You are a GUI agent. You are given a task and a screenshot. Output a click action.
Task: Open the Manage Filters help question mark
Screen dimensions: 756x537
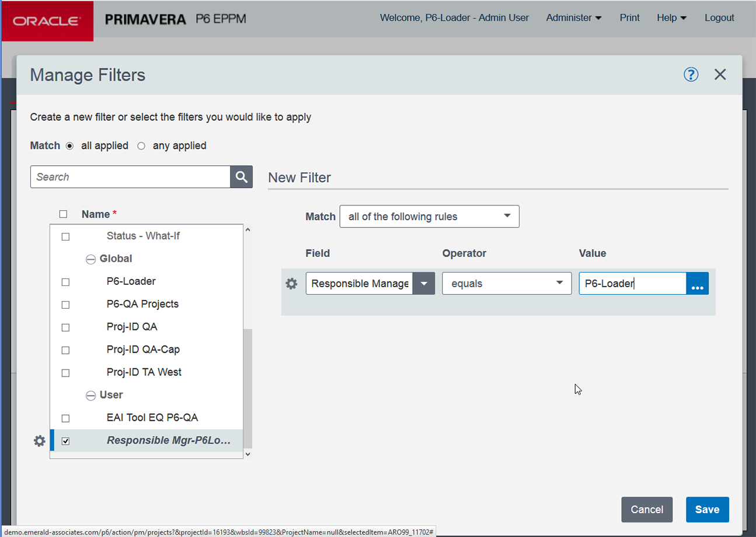pyautogui.click(x=691, y=74)
